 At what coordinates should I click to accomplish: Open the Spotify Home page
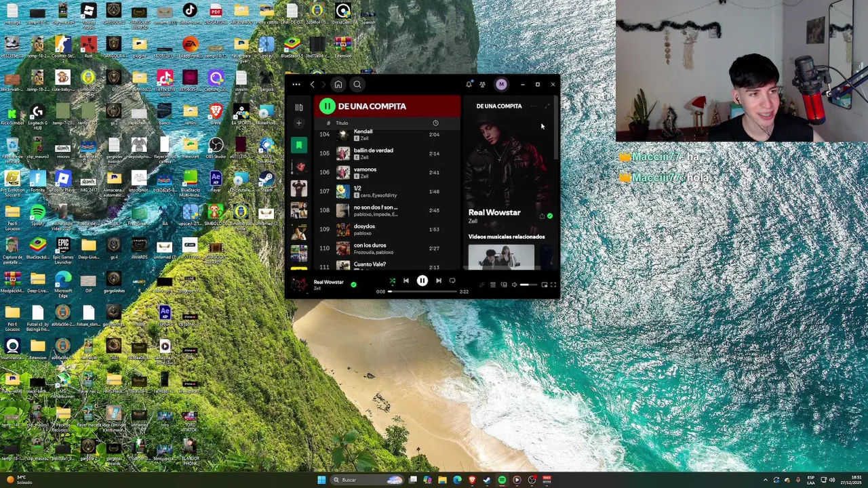tap(338, 85)
